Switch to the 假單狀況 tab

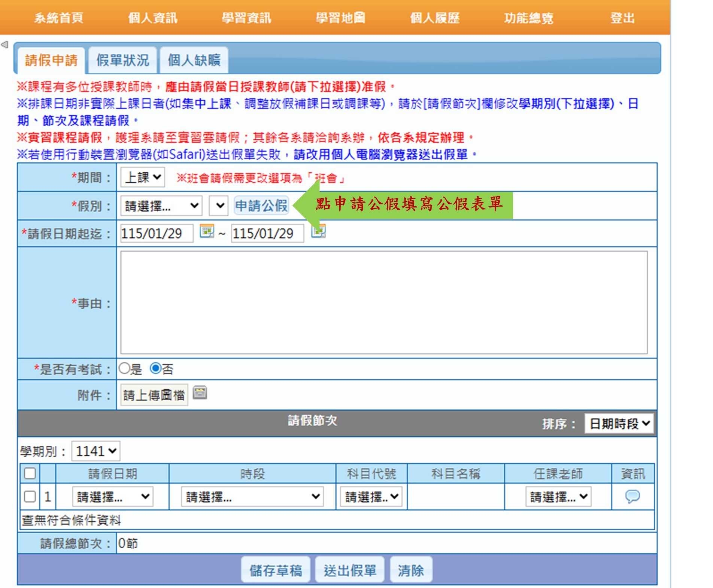[122, 60]
